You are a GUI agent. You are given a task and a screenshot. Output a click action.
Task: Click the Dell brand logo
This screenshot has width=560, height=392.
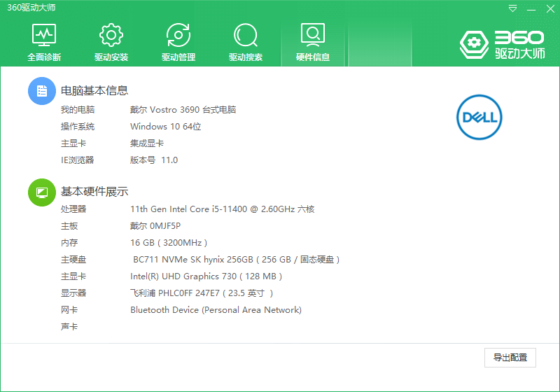[x=479, y=117]
